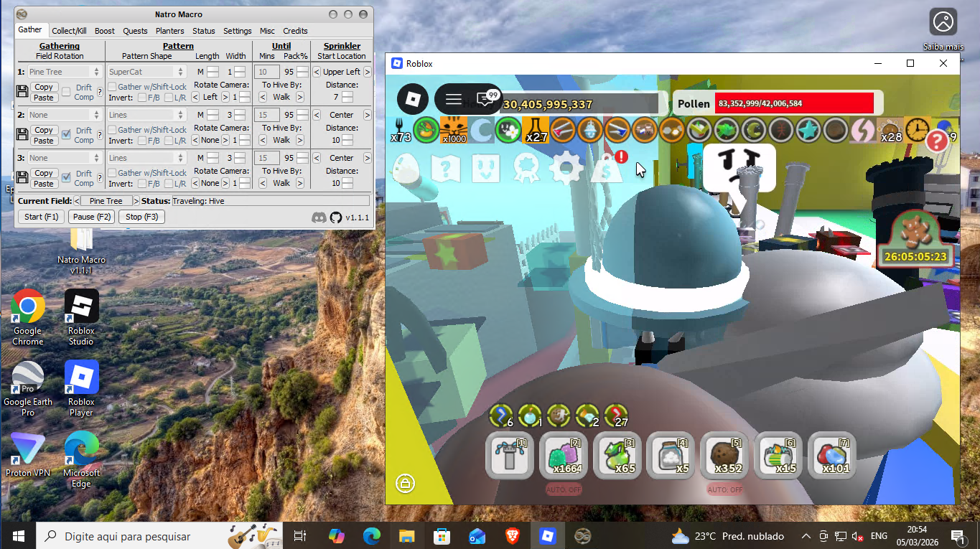Go to the Settings tab in Natro Macro
Viewport: 980px width, 549px height.
237,31
